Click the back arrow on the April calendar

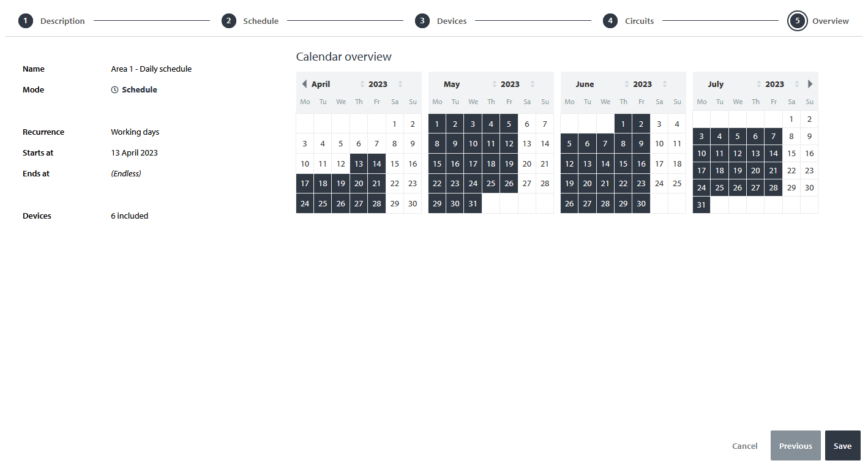coord(304,84)
